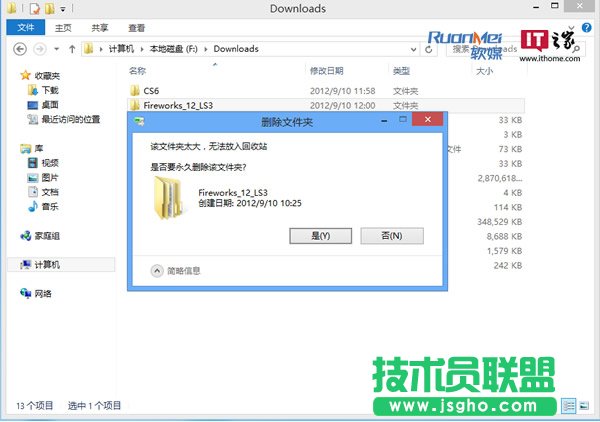Switch to the details view in status bar
Screen dimensions: 600x422
click(568, 406)
